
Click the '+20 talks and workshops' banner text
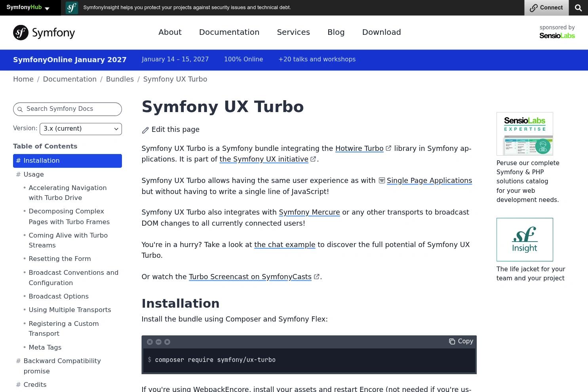[x=317, y=59]
